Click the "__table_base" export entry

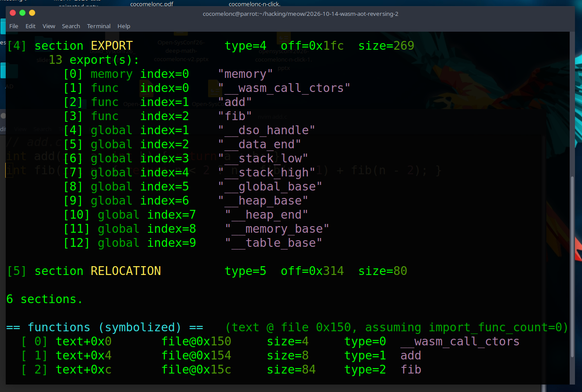tap(274, 243)
